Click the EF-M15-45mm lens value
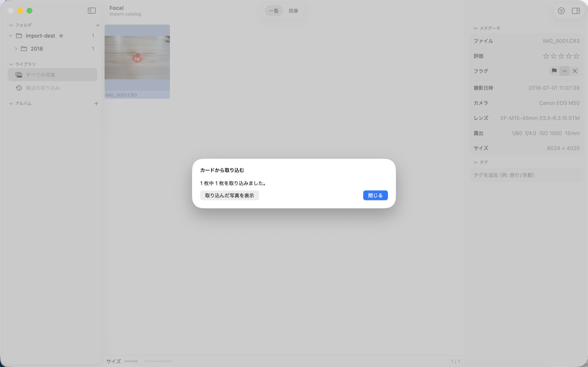Screen dimensions: 588x367 point(540,118)
